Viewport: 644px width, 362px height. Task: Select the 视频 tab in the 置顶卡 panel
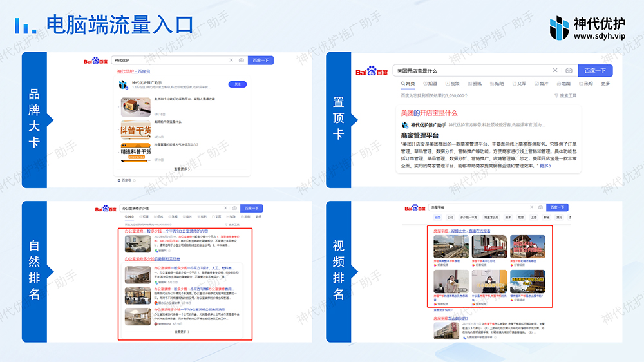tap(452, 84)
